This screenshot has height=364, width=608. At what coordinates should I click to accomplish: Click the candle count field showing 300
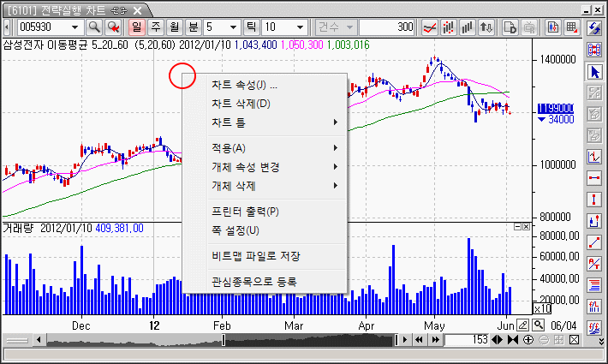tap(387, 27)
